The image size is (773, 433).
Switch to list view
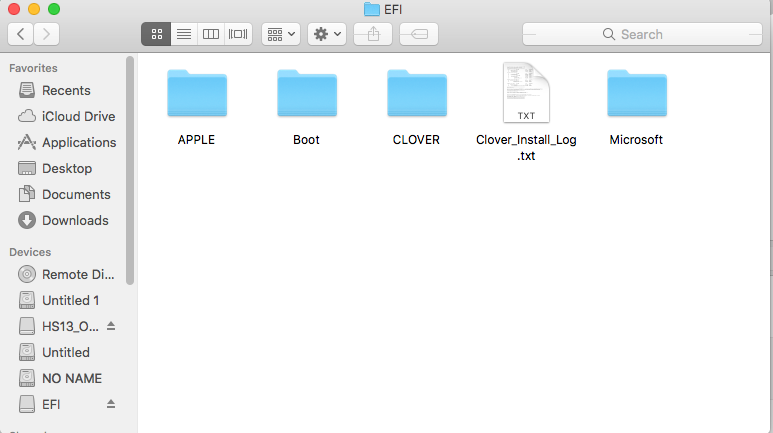click(183, 34)
